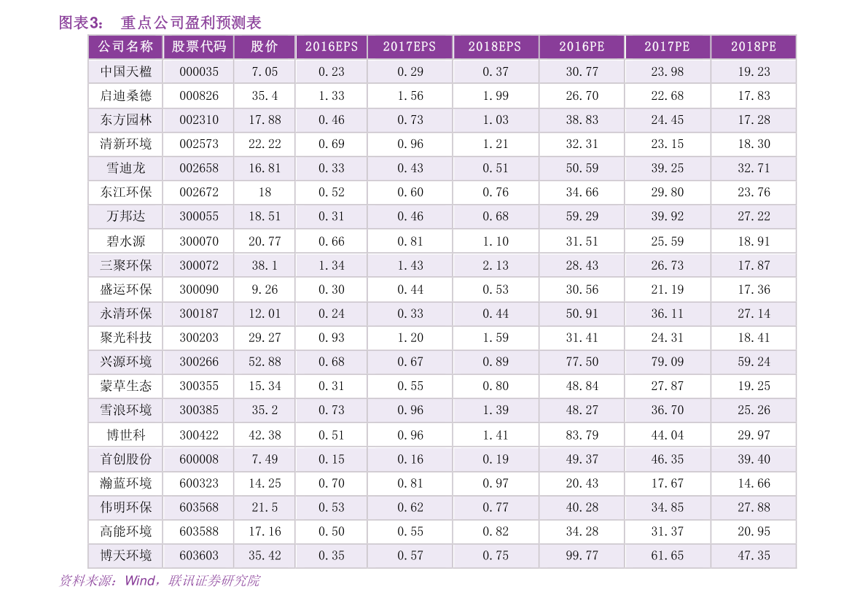Select company name 兴源环境

125,362
